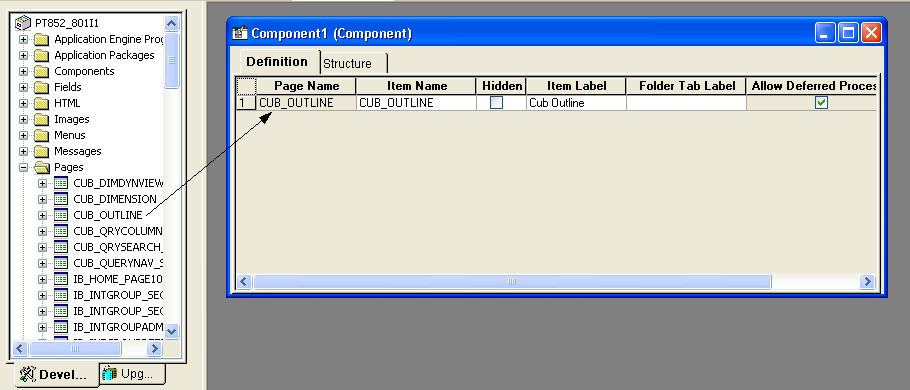This screenshot has width=910, height=390.
Task: Click the Images folder icon
Action: 41,120
